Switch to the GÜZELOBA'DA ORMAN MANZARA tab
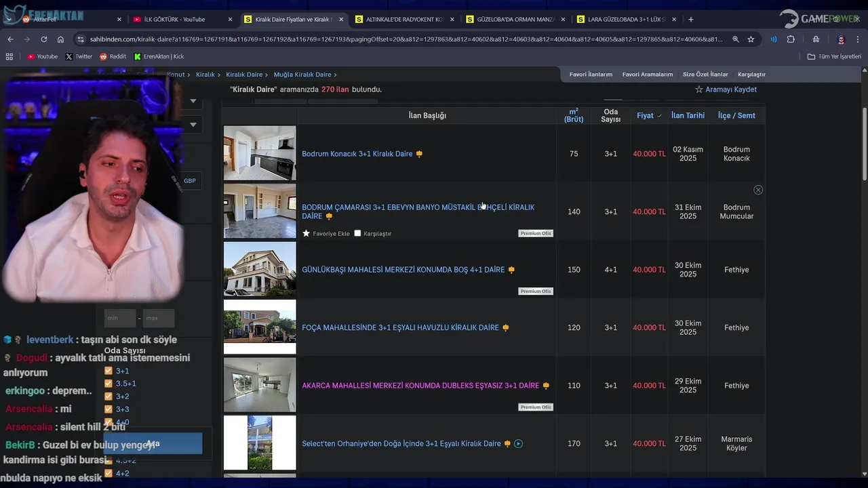Screen dimensions: 868x488 [x=515, y=19]
